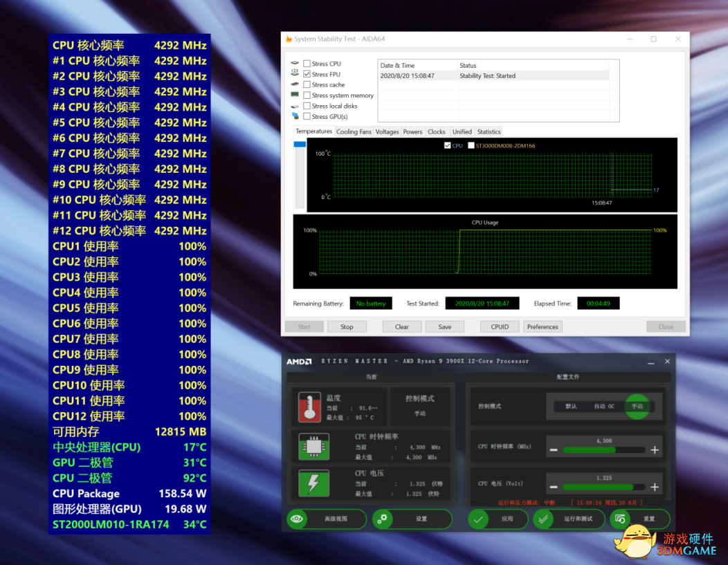Enable the Stress CPU checkbox
Screen dimensions: 728x565
coord(307,64)
